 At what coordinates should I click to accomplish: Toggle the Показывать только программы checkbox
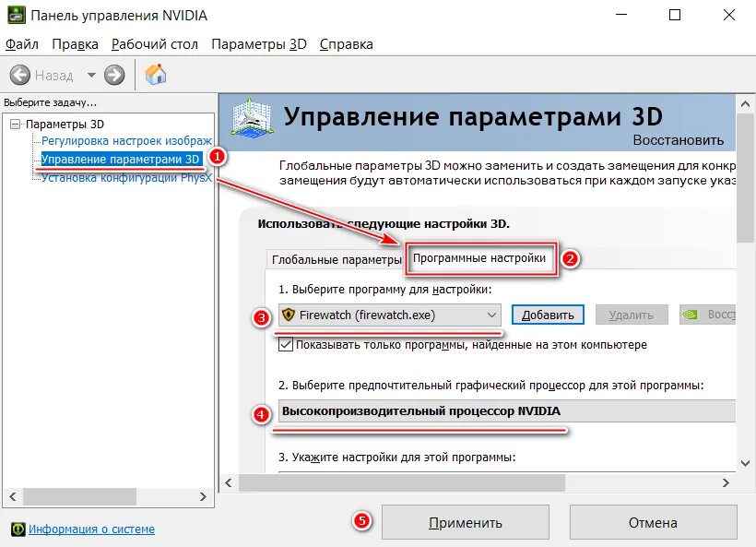coord(286,344)
